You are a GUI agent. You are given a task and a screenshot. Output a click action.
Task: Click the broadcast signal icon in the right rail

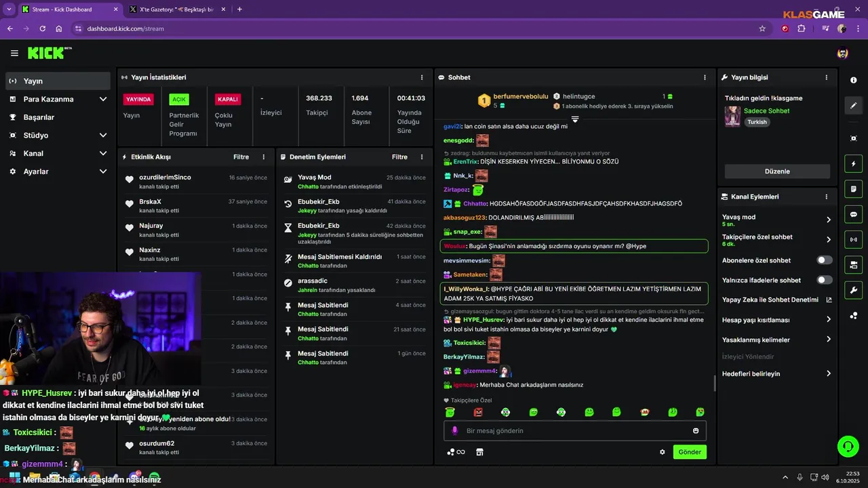coord(853,239)
